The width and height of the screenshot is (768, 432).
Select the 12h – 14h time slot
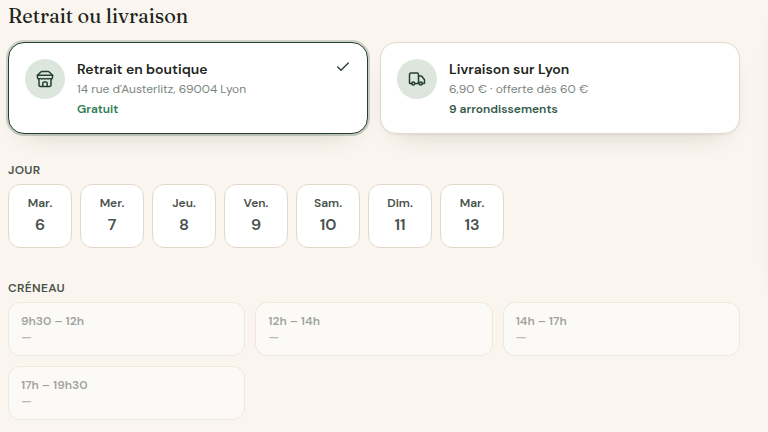(374, 329)
